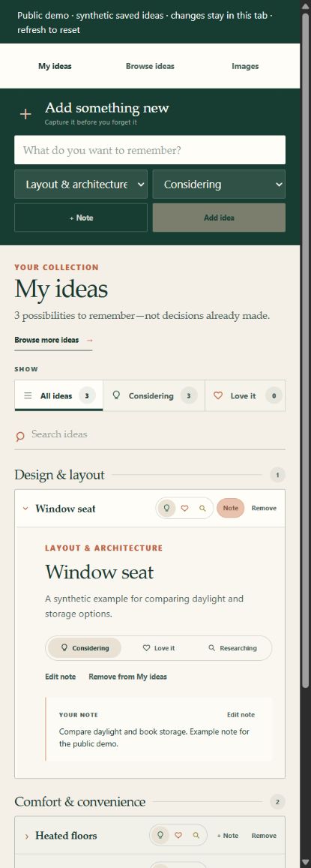Remove Window seat using the header Remove button
The image size is (311, 868).
click(x=264, y=508)
